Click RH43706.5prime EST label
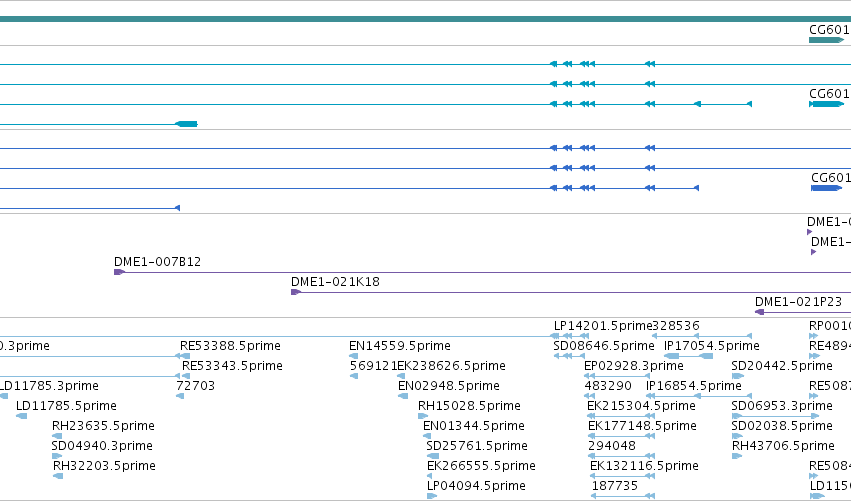Screen dimensions: 851x501 tap(783, 446)
